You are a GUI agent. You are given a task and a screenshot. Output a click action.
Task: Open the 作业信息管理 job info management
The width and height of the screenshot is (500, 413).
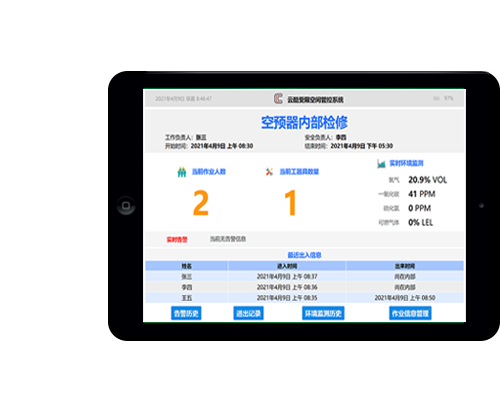410,313
